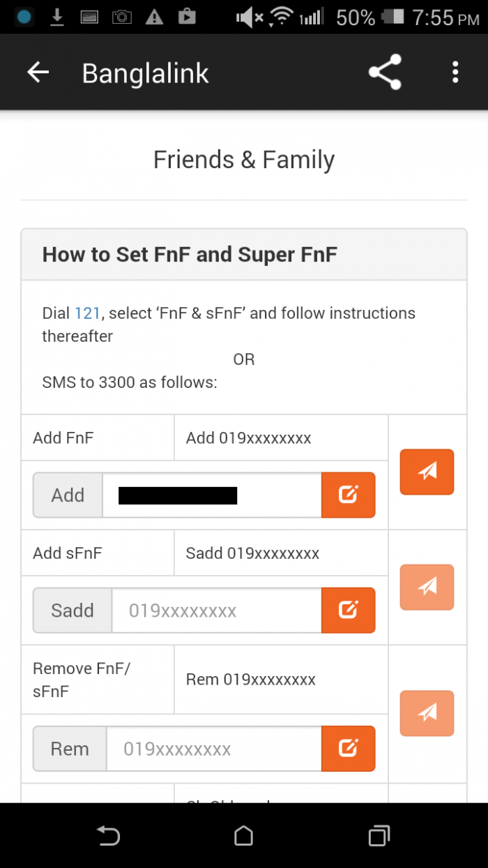Tap the send icon for Add FnF
488x868 pixels.
coord(427,472)
